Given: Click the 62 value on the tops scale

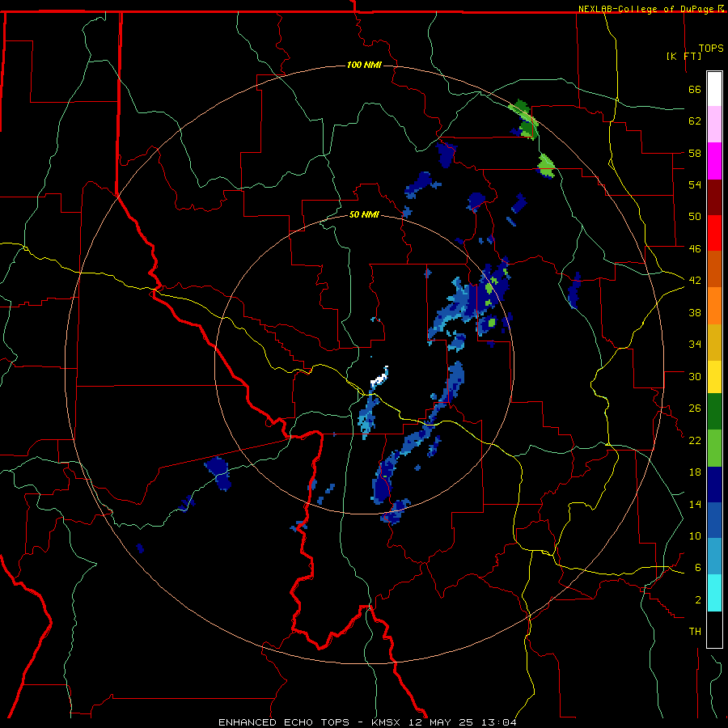Looking at the screenshot, I should point(695,121).
